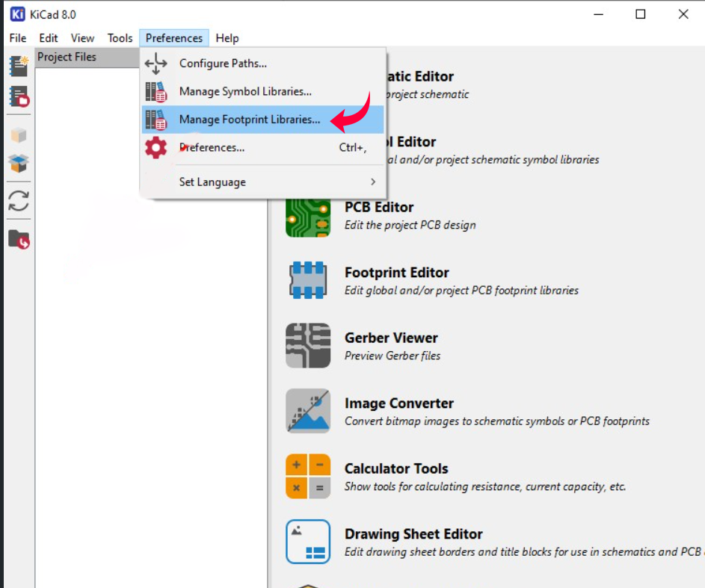Click the red Preferences gear icon
Viewport: 705px width, 588px height.
[156, 147]
